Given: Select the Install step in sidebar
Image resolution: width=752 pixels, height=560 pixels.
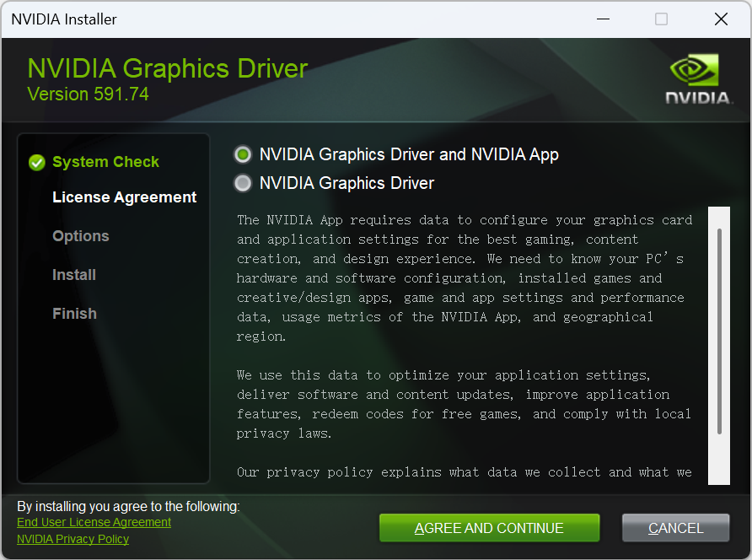Looking at the screenshot, I should 74,275.
